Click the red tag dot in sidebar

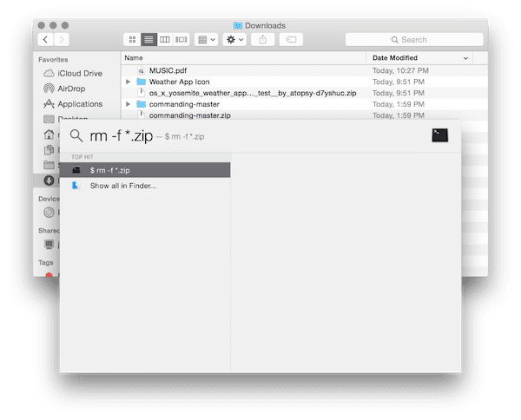click(49, 274)
